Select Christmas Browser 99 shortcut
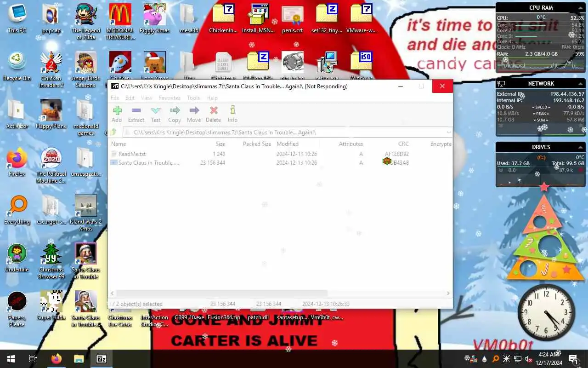588x368 pixels. 51,261
